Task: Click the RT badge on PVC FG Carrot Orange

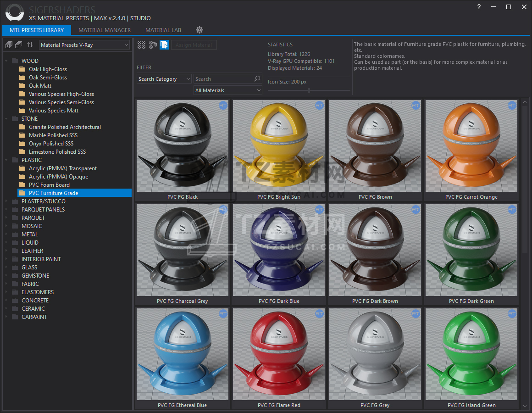Action: point(512,106)
